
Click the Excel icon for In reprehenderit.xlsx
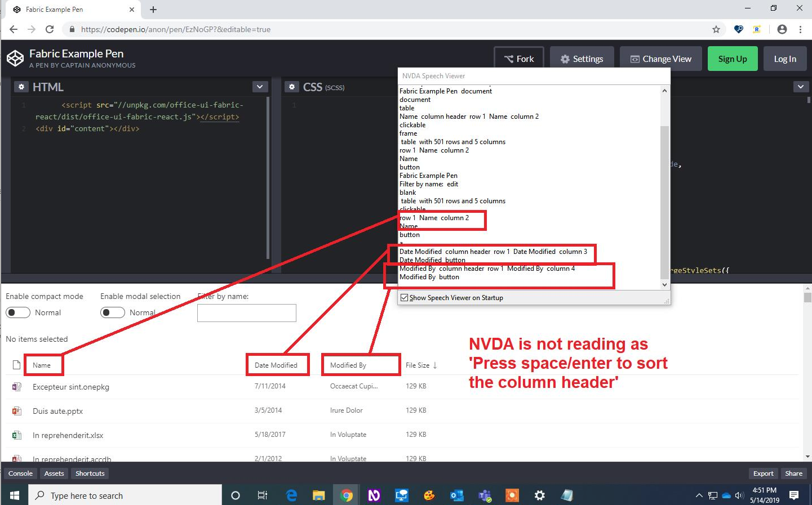(16, 435)
